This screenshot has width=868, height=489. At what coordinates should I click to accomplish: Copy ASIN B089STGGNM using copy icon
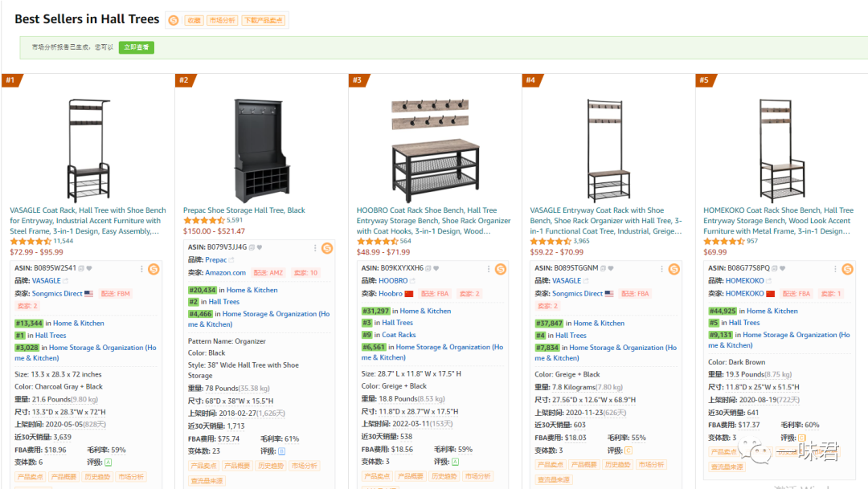(x=603, y=268)
